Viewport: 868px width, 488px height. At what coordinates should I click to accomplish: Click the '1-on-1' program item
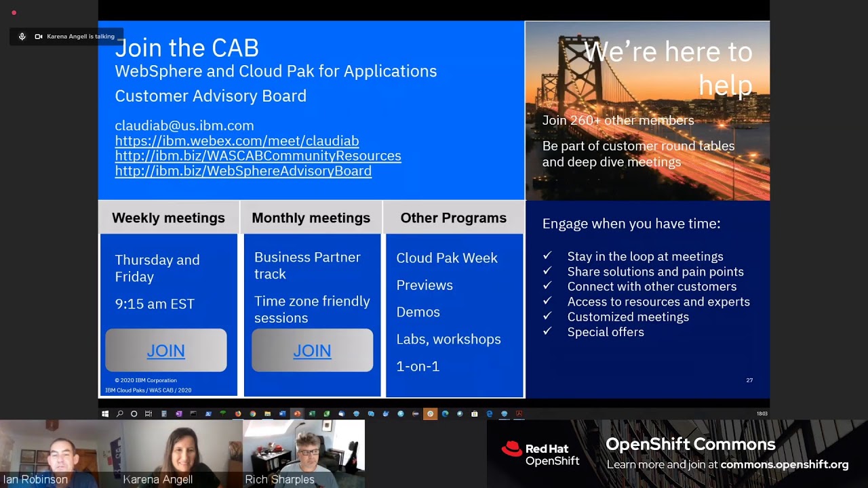[418, 366]
